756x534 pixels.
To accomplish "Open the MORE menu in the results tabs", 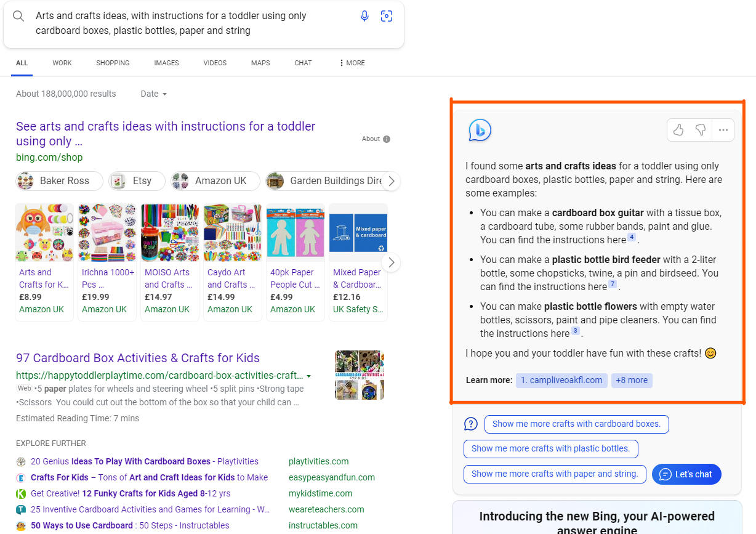I will point(350,63).
